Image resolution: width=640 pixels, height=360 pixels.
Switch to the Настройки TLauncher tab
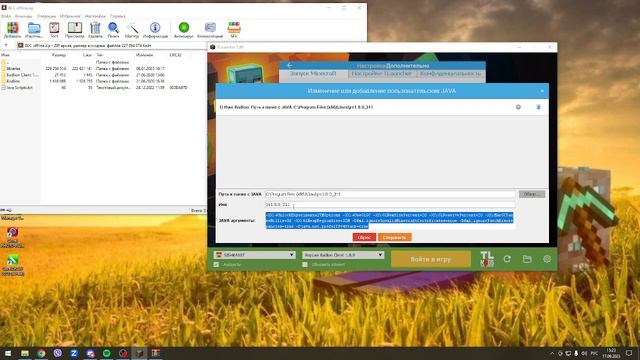[381, 73]
